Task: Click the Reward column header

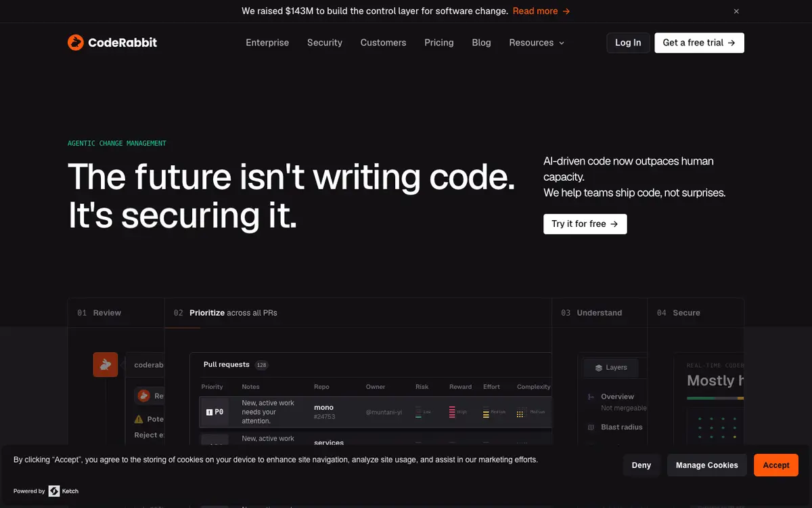Action: (x=461, y=387)
